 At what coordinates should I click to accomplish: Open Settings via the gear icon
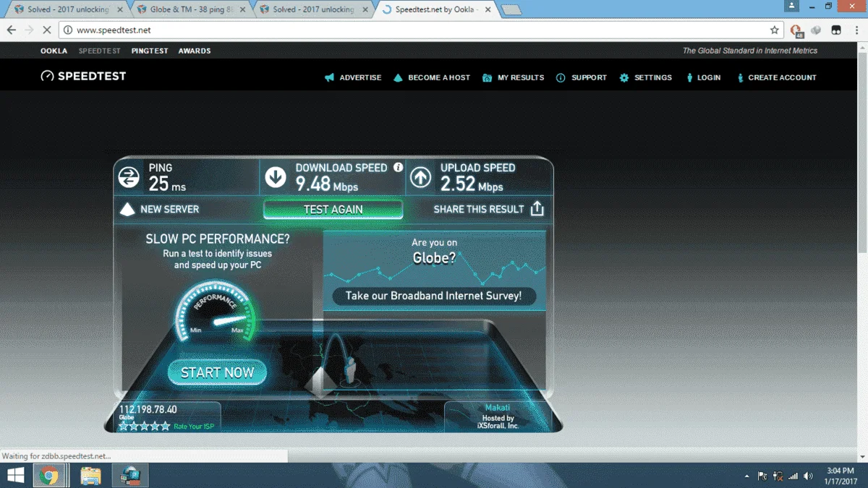click(x=624, y=77)
